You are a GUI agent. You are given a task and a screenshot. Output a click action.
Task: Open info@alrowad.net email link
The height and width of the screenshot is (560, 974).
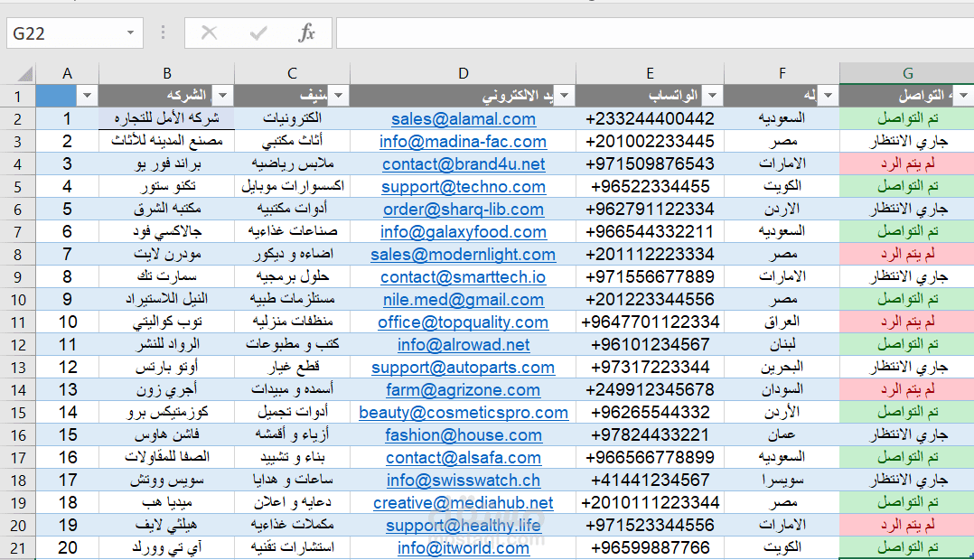point(464,344)
